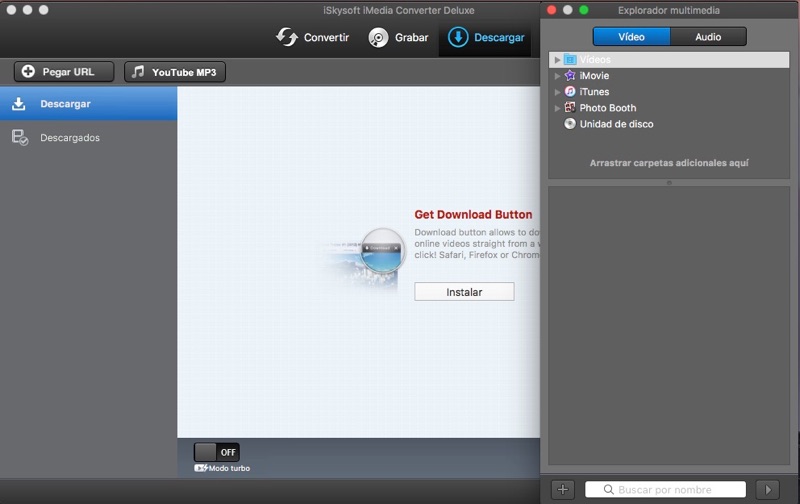Click the Vídeos blue folder icon

(570, 60)
